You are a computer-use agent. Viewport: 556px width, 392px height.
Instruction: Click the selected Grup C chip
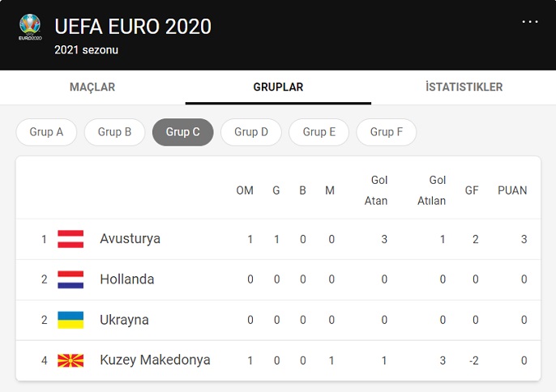tap(182, 132)
